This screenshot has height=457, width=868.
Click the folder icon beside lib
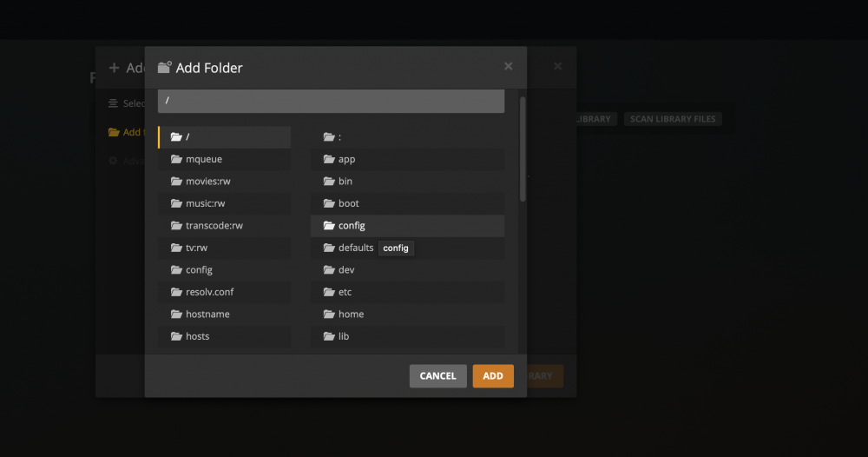tap(329, 336)
